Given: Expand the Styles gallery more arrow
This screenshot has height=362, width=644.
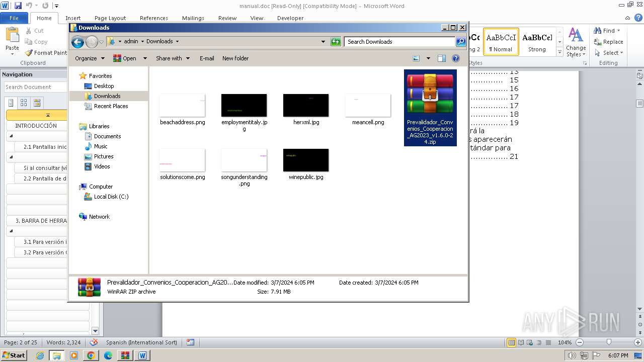Looking at the screenshot, I should pyautogui.click(x=559, y=52).
